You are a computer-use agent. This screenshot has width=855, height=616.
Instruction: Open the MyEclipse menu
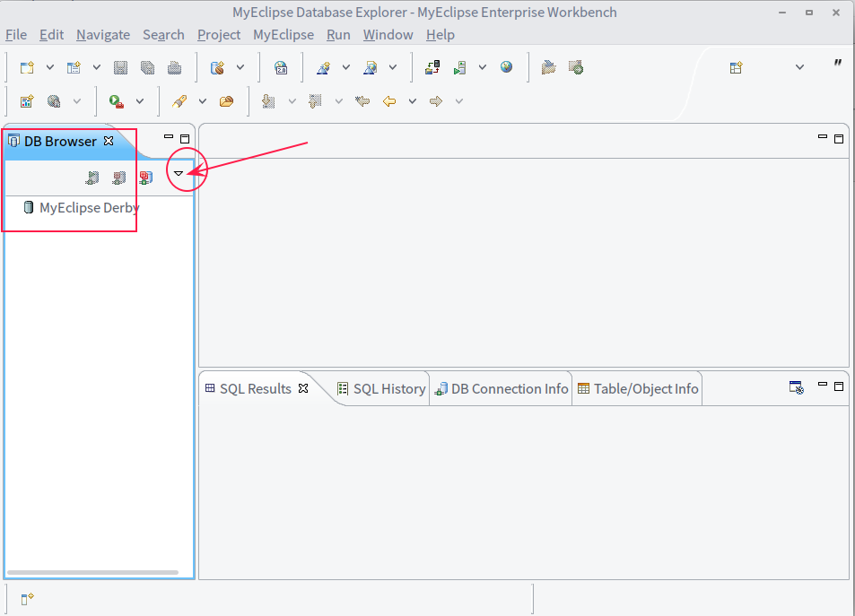tap(284, 35)
